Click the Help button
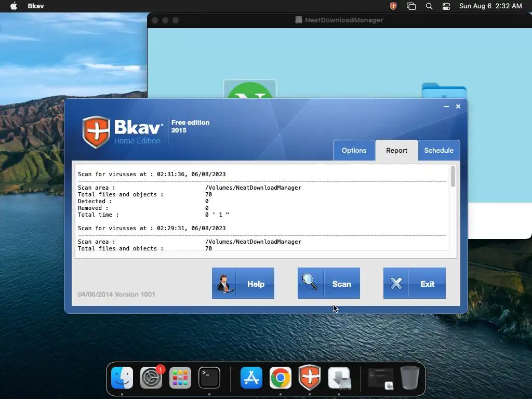The height and width of the screenshot is (399, 532). pyautogui.click(x=243, y=283)
